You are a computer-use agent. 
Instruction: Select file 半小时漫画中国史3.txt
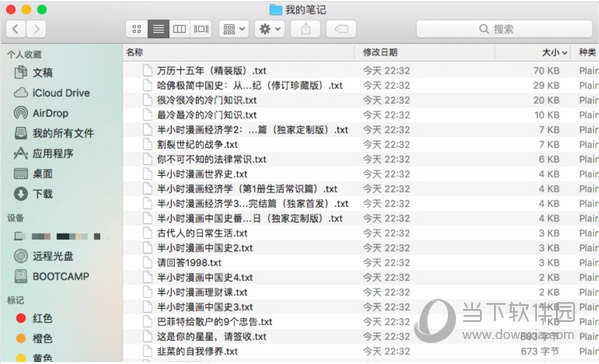coord(205,307)
